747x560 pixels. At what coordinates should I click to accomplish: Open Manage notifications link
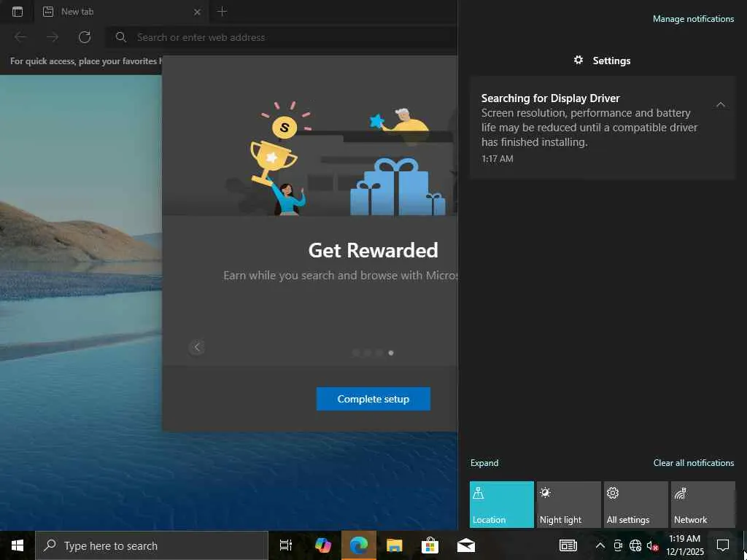pos(693,19)
